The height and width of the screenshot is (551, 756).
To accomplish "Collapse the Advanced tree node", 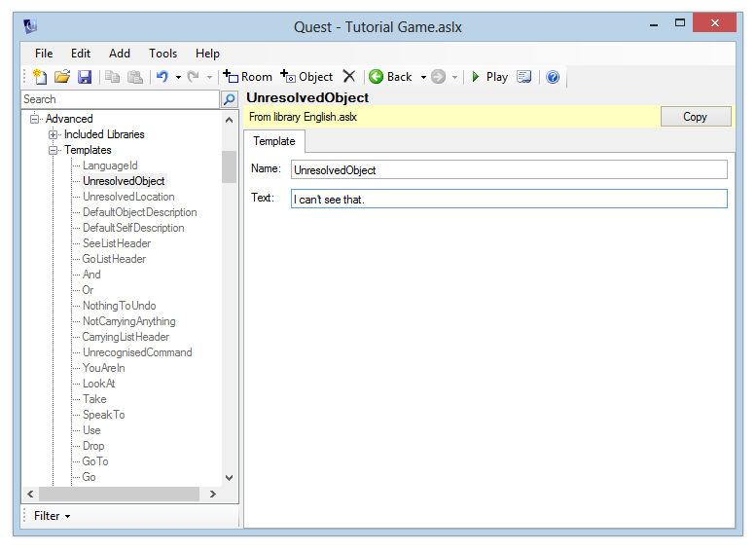I will (34, 119).
